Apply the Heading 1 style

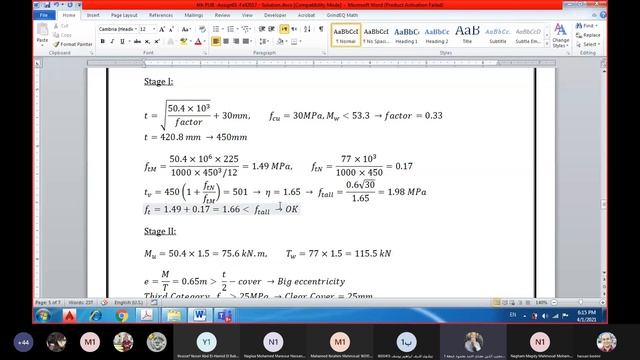406,35
